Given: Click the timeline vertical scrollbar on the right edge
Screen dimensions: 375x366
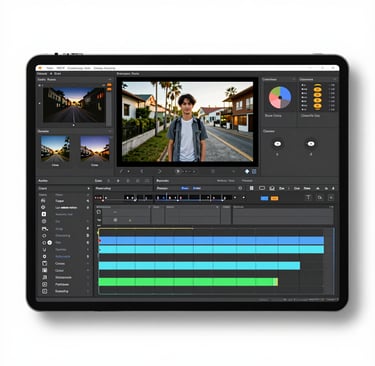Looking at the screenshot, I should [x=333, y=260].
